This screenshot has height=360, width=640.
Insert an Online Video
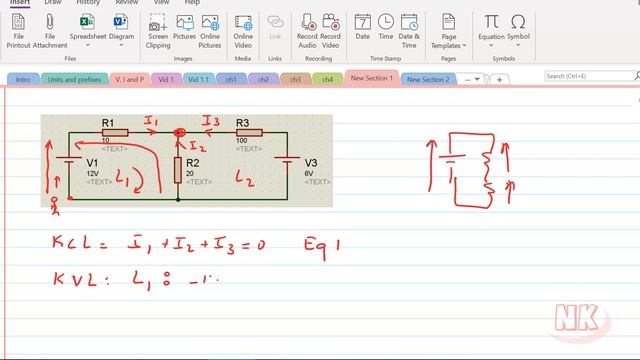point(243,31)
